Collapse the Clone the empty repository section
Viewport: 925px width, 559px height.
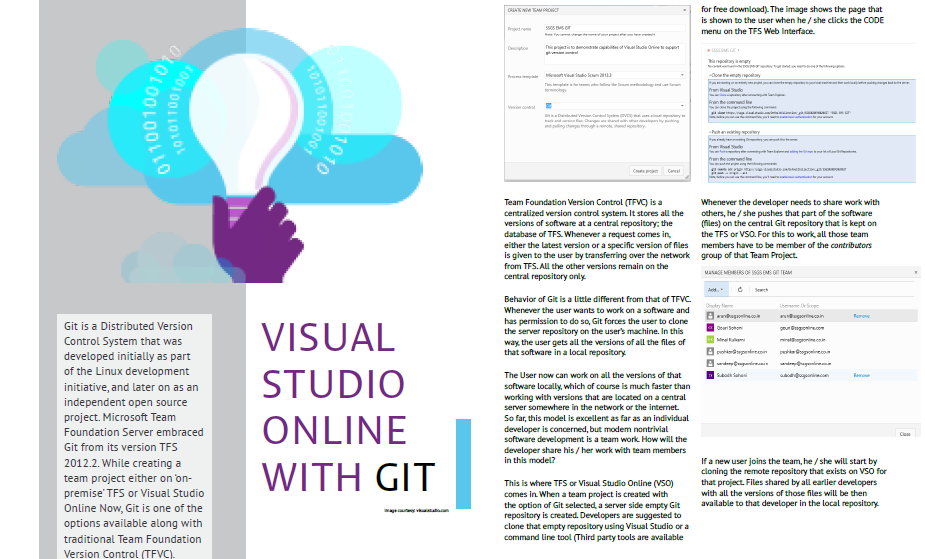pyautogui.click(x=734, y=75)
